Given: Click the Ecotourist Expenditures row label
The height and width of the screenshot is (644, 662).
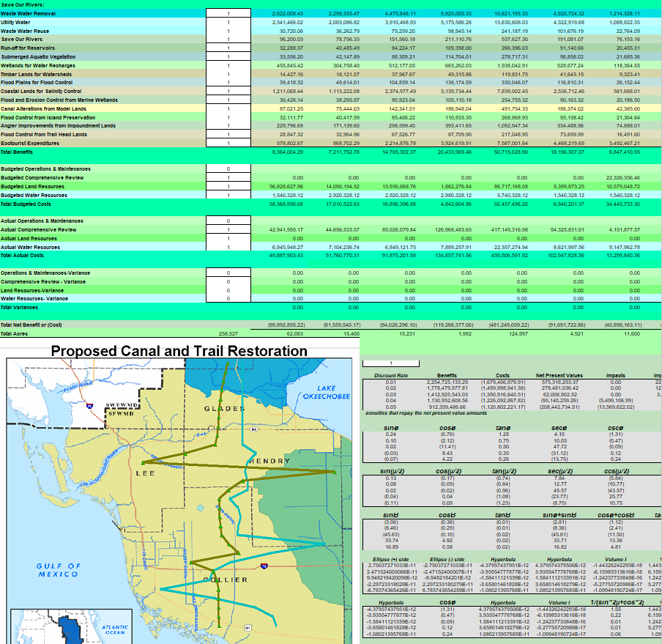Looking at the screenshot, I should (31, 143).
